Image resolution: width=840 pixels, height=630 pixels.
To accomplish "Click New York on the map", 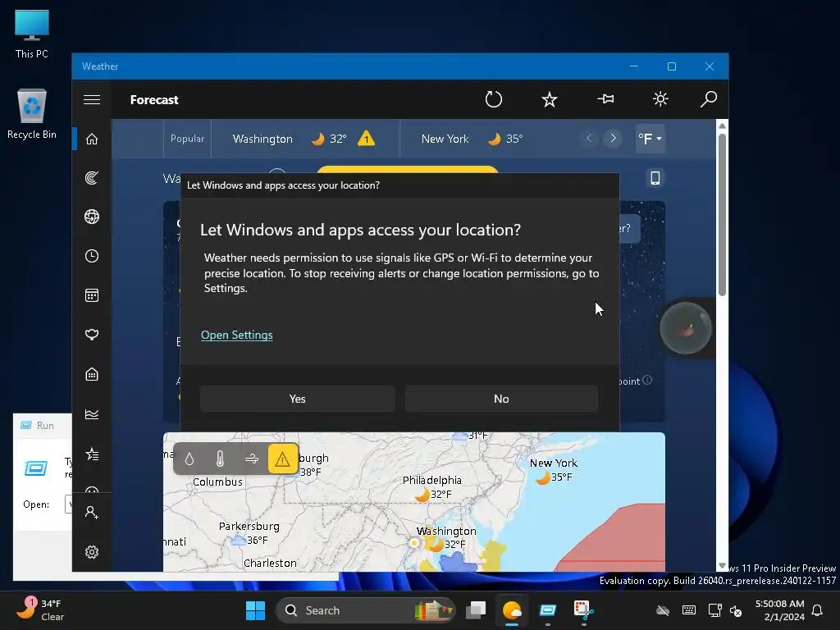I will [554, 463].
